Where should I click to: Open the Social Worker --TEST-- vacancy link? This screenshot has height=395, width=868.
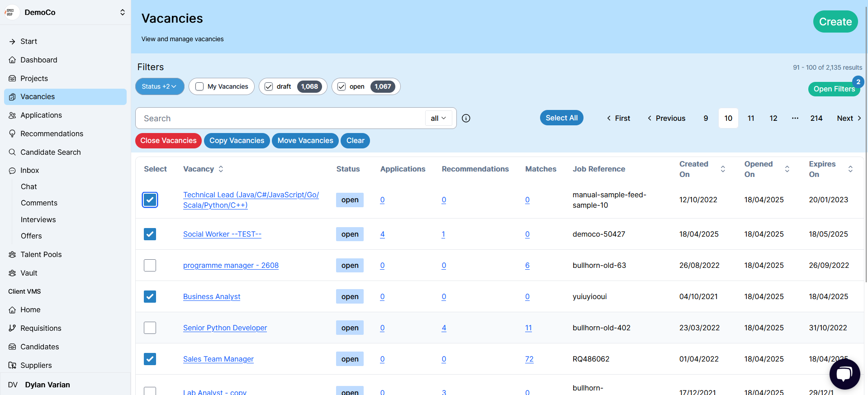pos(222,234)
